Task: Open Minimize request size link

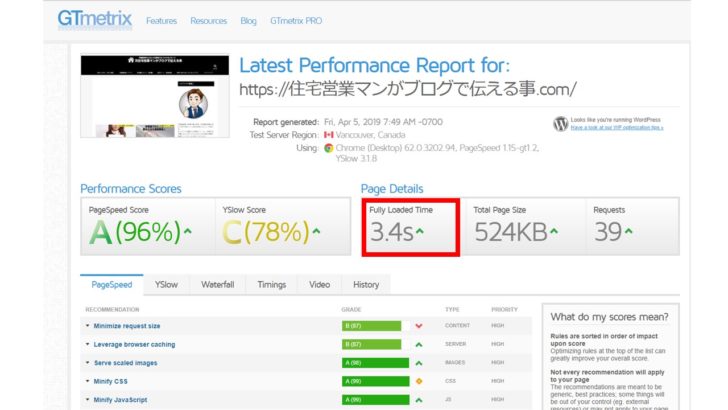Action: click(x=127, y=326)
